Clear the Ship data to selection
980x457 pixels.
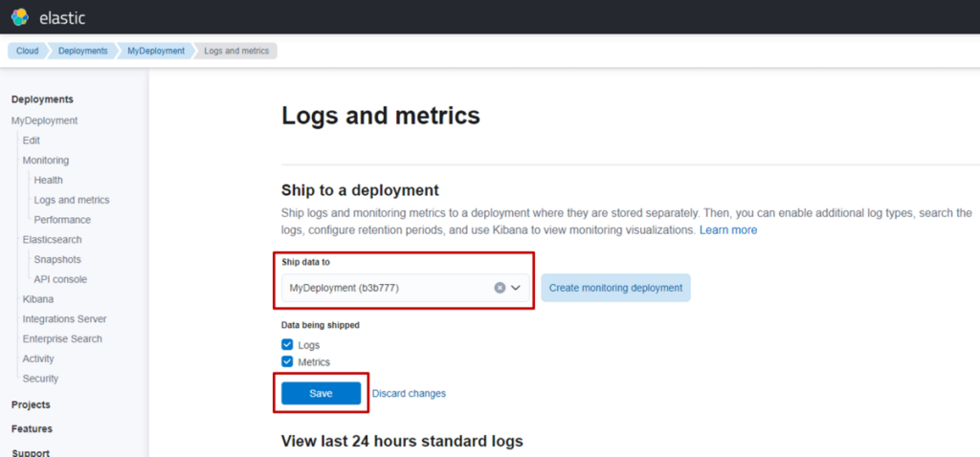500,288
